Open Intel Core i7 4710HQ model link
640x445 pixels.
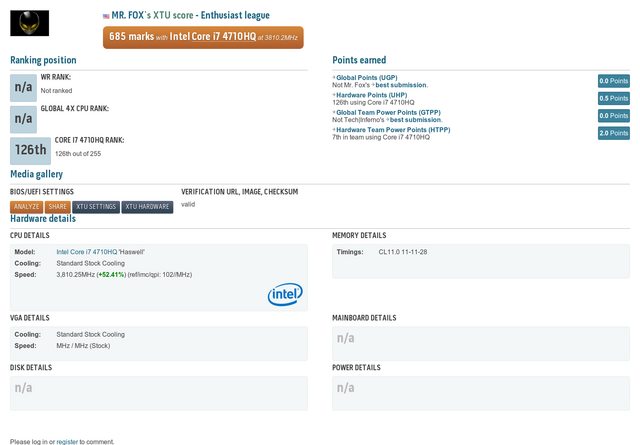pyautogui.click(x=87, y=252)
